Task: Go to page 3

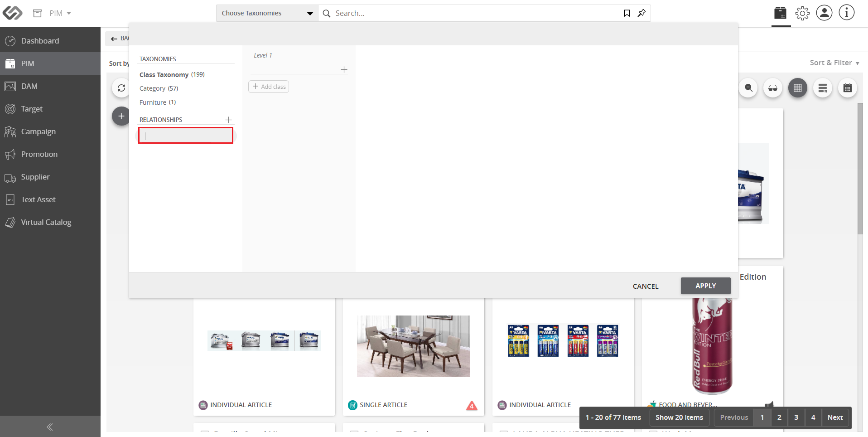Action: [x=796, y=418]
